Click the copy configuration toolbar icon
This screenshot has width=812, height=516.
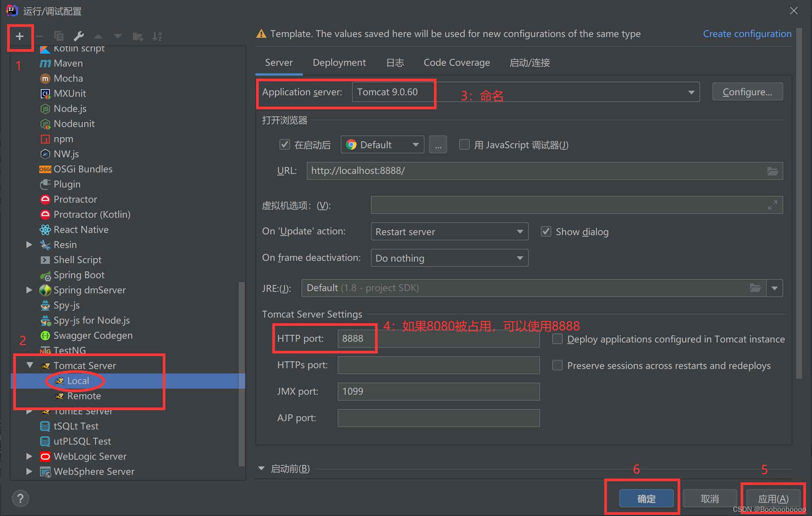(59, 36)
